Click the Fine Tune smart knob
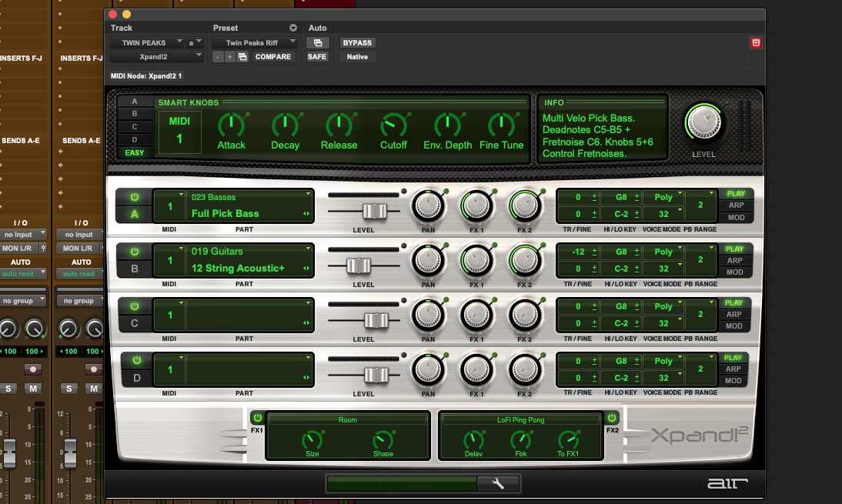Viewport: 842px width, 504px height. click(x=501, y=125)
